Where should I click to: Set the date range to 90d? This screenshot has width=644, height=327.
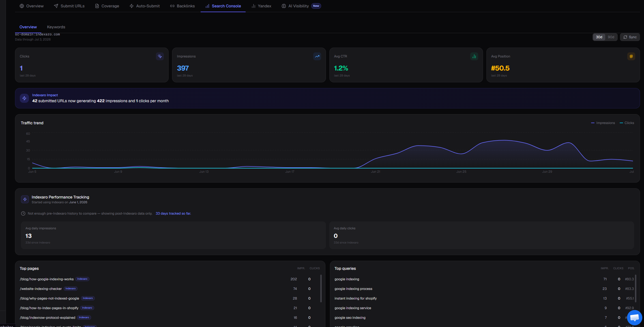coord(611,37)
